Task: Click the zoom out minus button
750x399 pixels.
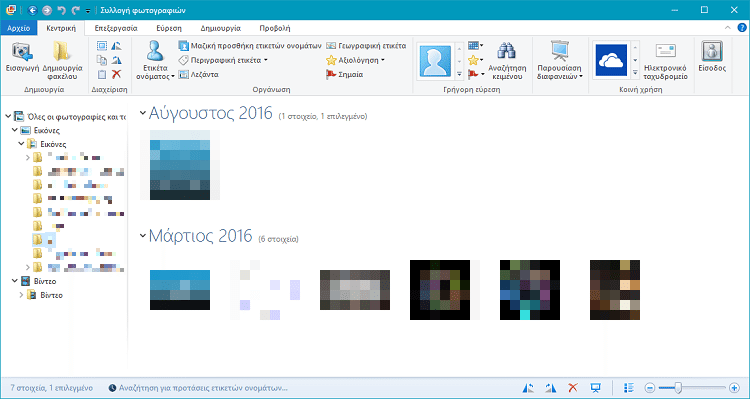Action: coord(650,388)
